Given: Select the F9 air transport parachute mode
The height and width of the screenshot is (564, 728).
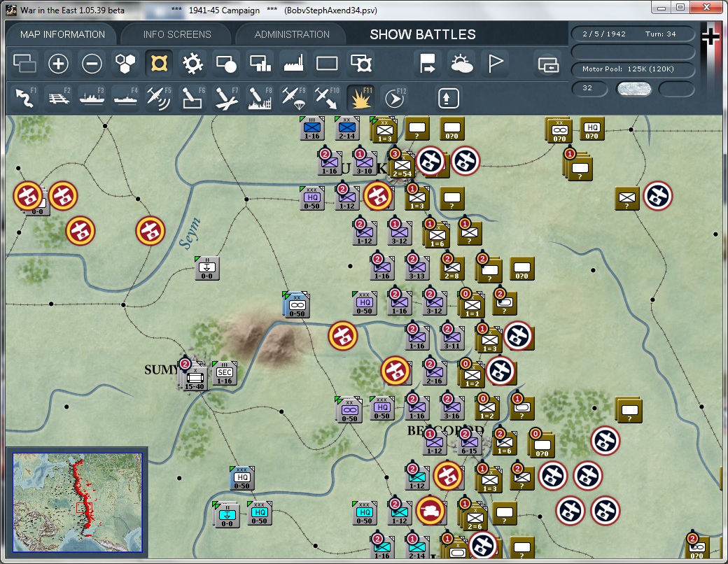Looking at the screenshot, I should (x=293, y=98).
